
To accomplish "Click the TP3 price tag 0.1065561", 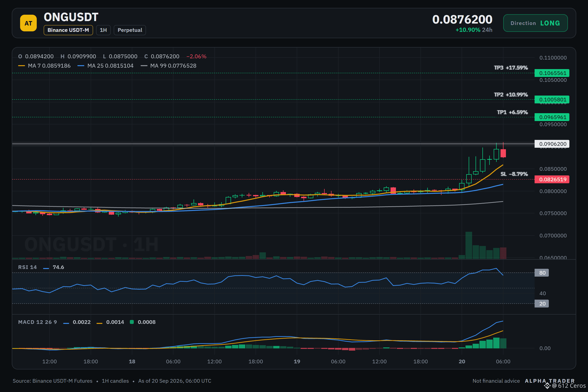I will [x=552, y=73].
